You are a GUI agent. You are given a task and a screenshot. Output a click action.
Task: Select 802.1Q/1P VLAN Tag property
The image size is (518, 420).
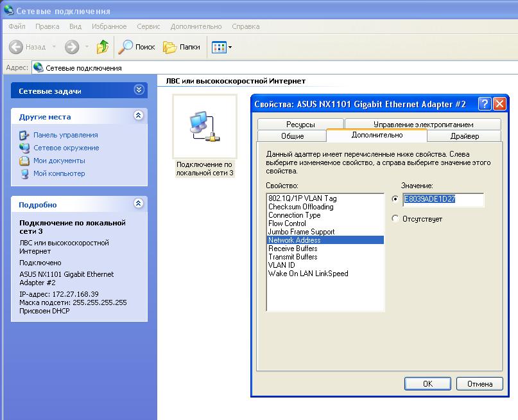325,198
